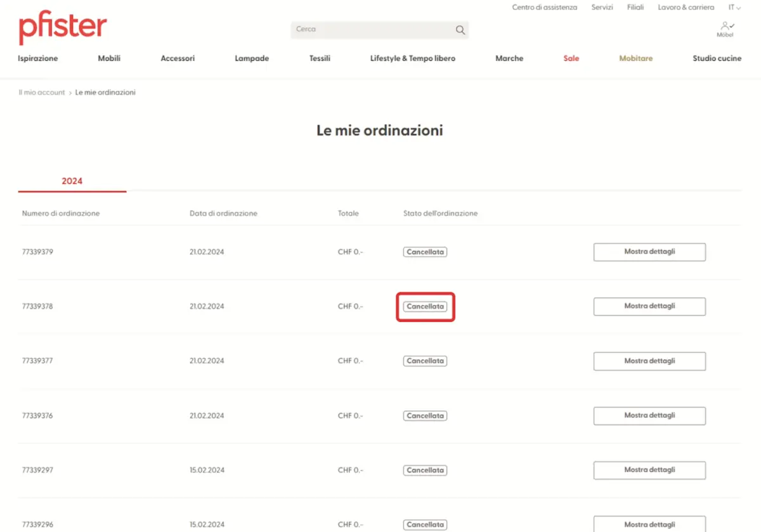This screenshot has height=532, width=761.
Task: Click the search magnifier icon
Action: [x=460, y=30]
